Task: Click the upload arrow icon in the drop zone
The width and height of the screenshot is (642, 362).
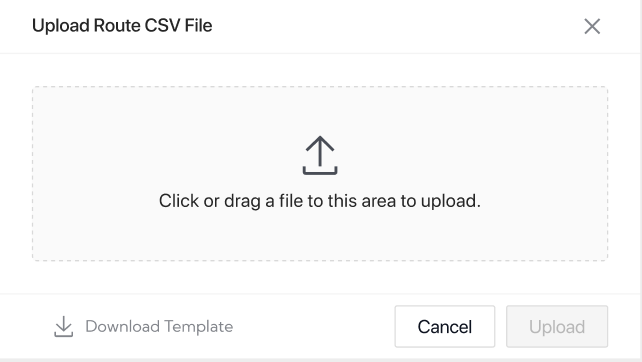Action: click(320, 155)
